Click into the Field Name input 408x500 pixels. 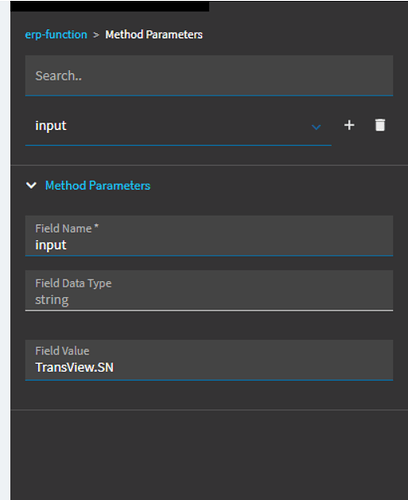(x=209, y=236)
